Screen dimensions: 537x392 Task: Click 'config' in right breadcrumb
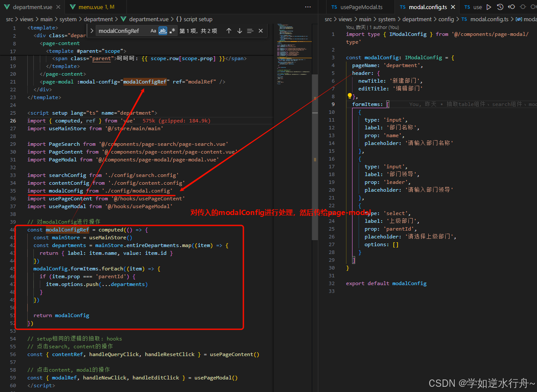pyautogui.click(x=446, y=19)
